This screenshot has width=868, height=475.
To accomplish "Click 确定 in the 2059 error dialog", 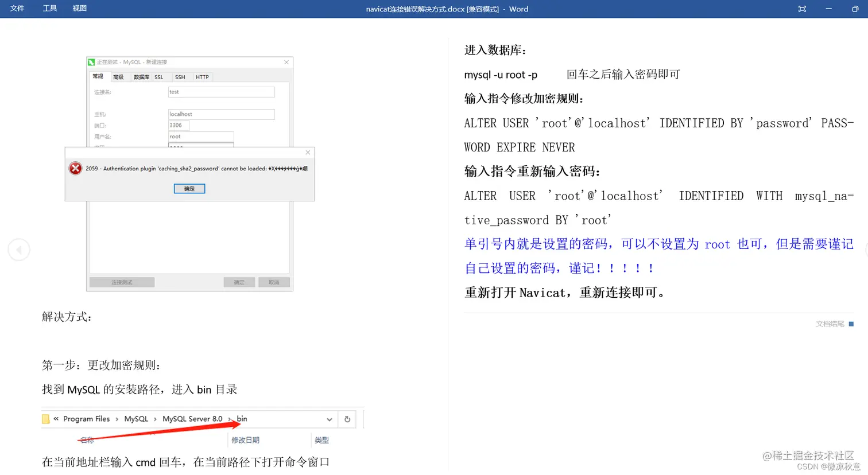I will (x=189, y=189).
